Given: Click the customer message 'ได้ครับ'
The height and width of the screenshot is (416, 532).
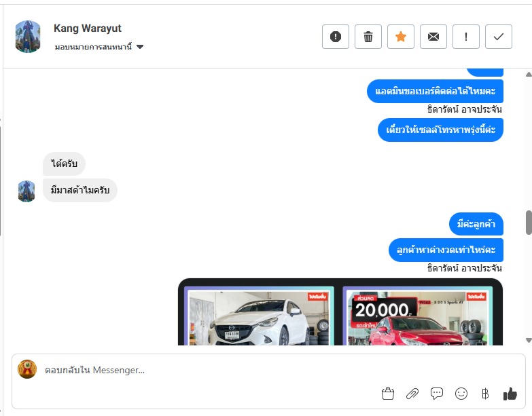Looking at the screenshot, I should [x=64, y=164].
